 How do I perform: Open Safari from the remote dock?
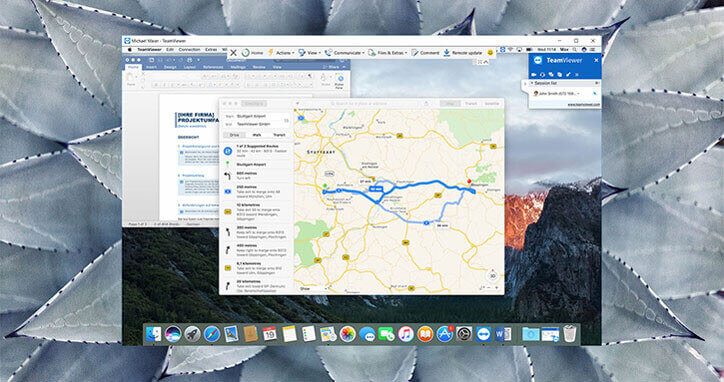[211, 333]
